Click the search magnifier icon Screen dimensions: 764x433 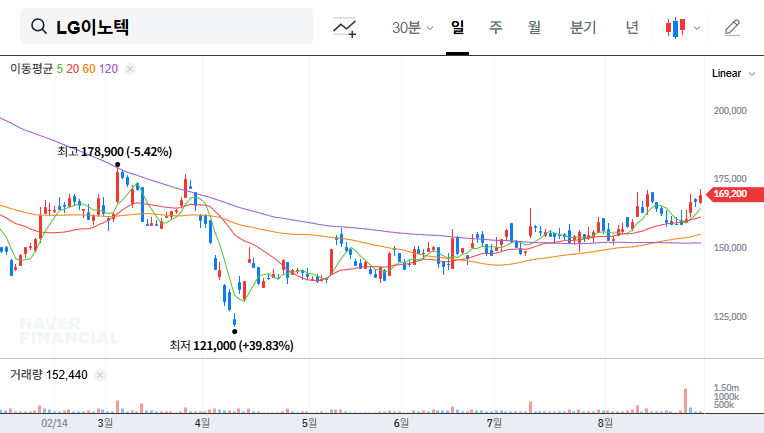click(38, 26)
